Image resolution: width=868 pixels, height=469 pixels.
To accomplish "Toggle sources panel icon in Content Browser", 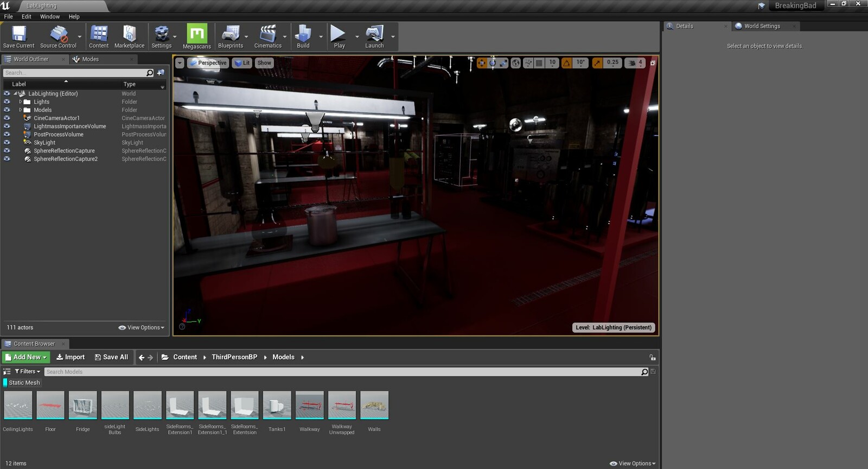I will (7, 372).
